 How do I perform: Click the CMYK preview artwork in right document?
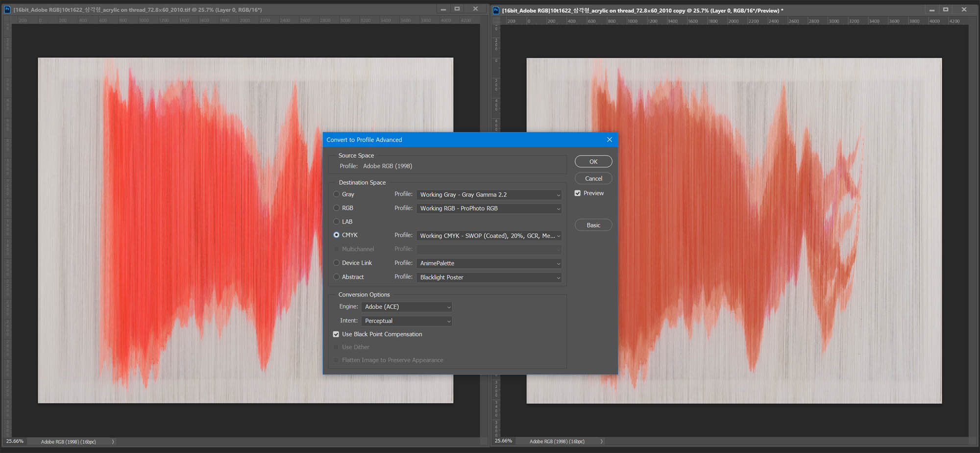734,231
